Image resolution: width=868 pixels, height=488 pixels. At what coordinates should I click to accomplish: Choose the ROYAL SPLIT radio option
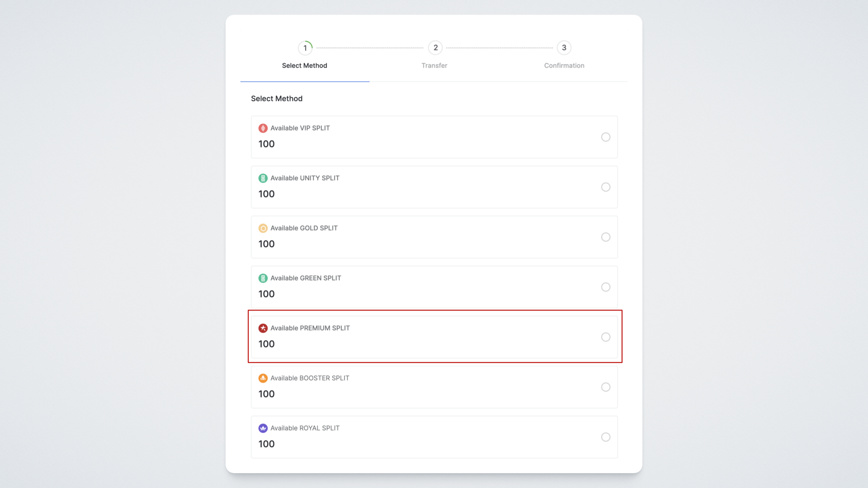pyautogui.click(x=605, y=437)
